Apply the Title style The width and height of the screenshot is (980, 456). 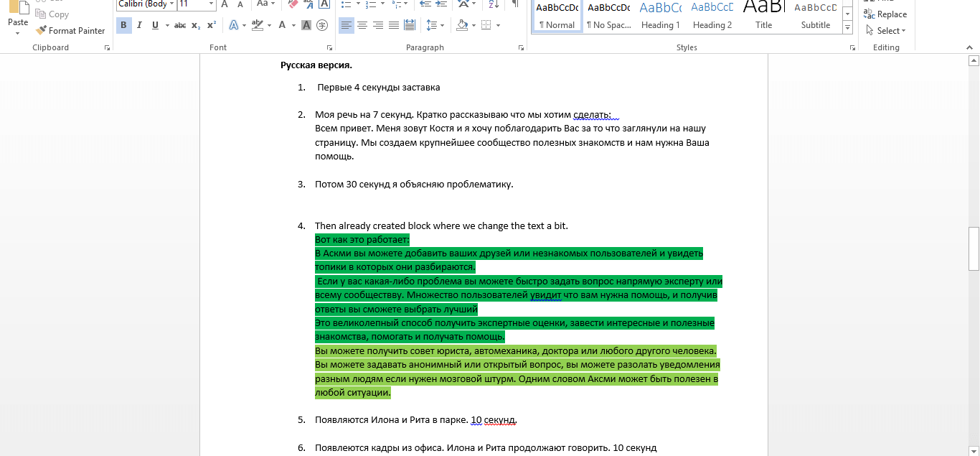(x=764, y=16)
